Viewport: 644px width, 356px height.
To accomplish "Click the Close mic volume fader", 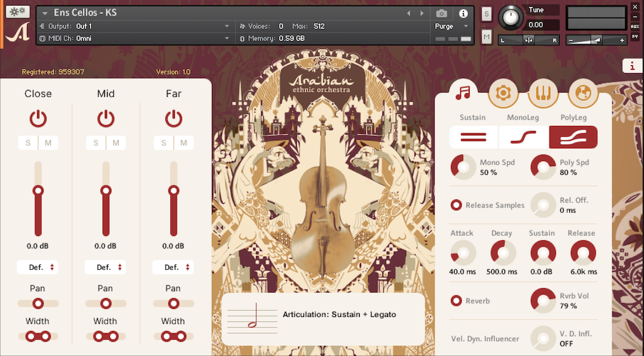I will pos(38,191).
